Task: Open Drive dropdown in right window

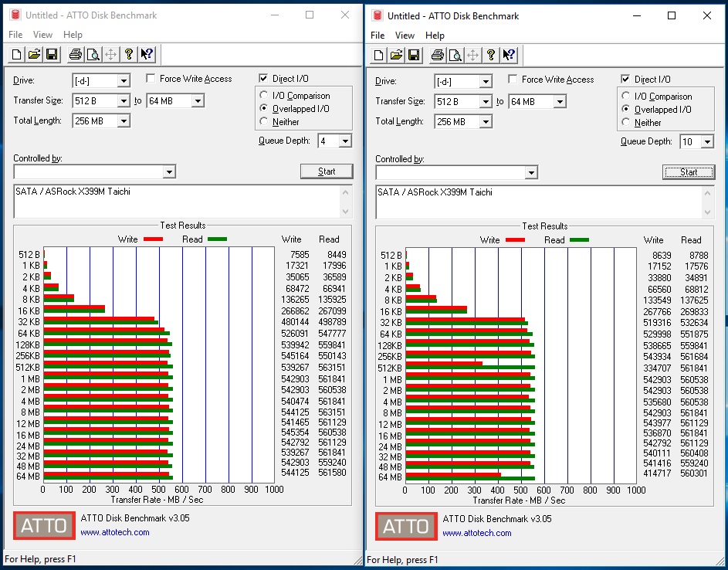Action: coord(486,82)
